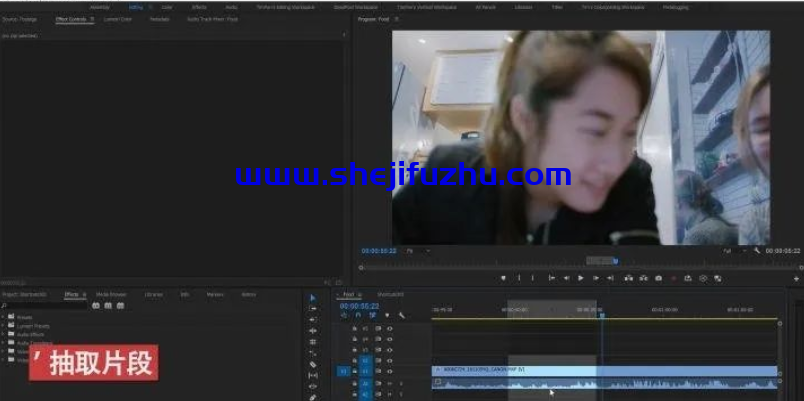Switch to the Editing workspace
Screen dimensions: 804x401
pos(136,7)
